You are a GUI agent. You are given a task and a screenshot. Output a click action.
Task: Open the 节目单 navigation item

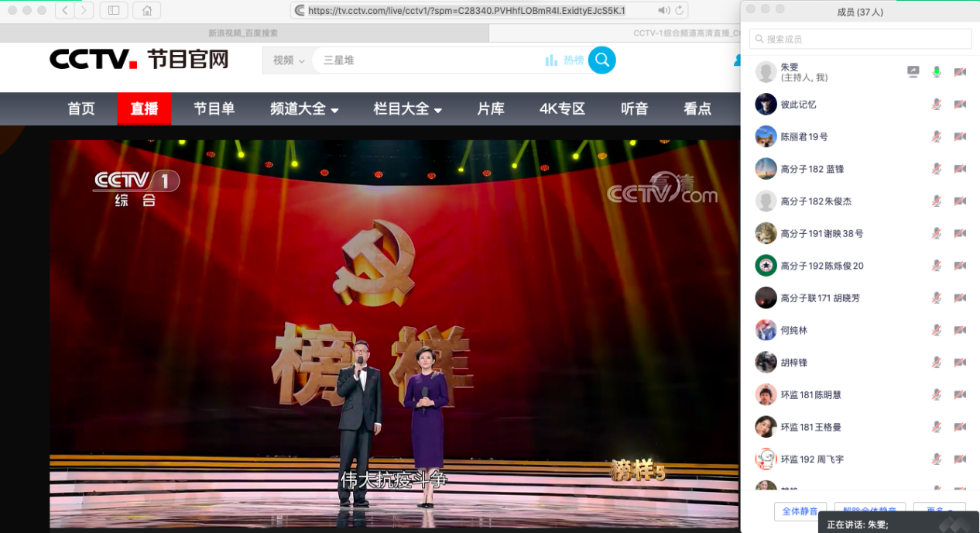214,109
